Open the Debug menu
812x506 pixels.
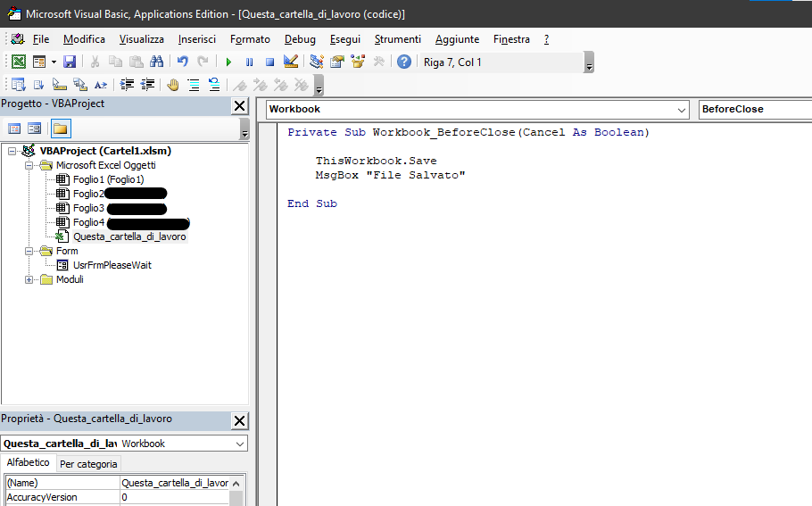[300, 39]
